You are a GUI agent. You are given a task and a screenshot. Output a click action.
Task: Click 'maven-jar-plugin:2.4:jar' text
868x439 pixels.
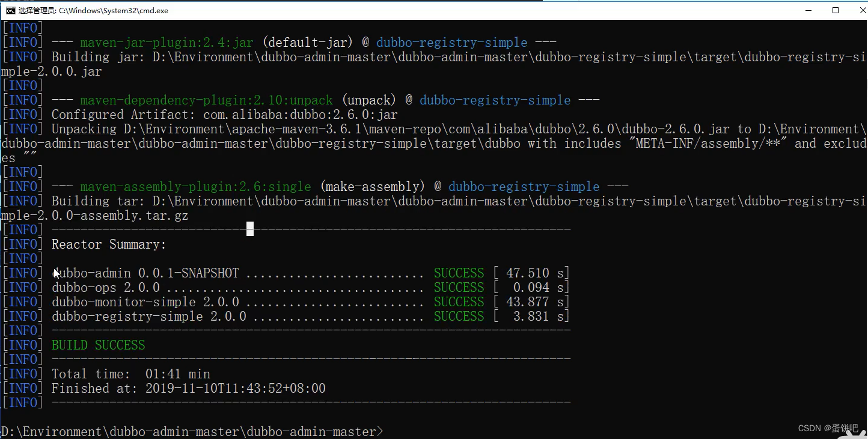(167, 43)
